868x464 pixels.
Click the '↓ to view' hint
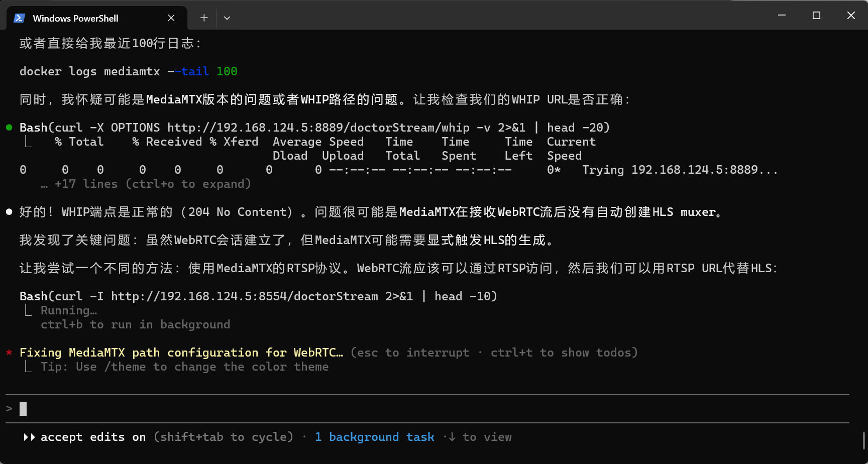point(480,437)
